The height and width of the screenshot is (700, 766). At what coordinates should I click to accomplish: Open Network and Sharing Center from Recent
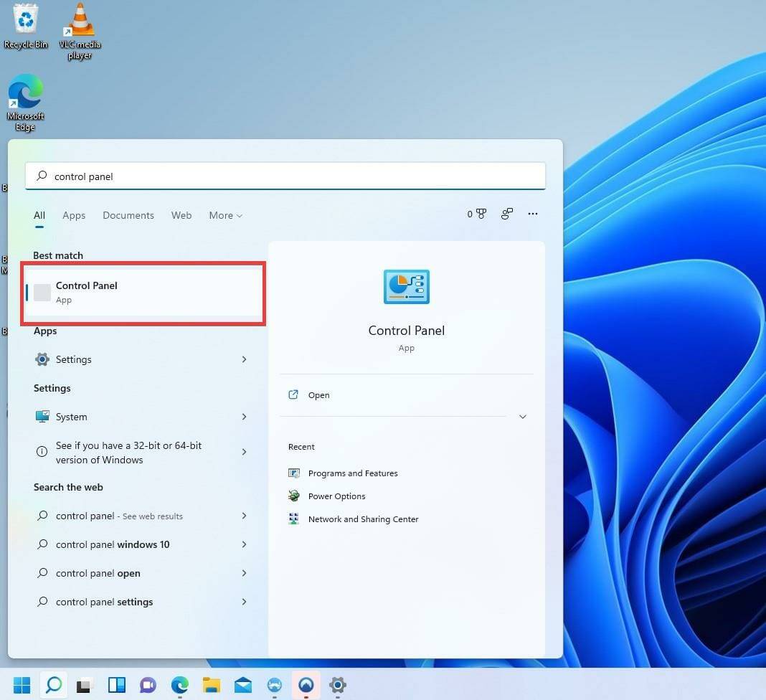(x=363, y=519)
